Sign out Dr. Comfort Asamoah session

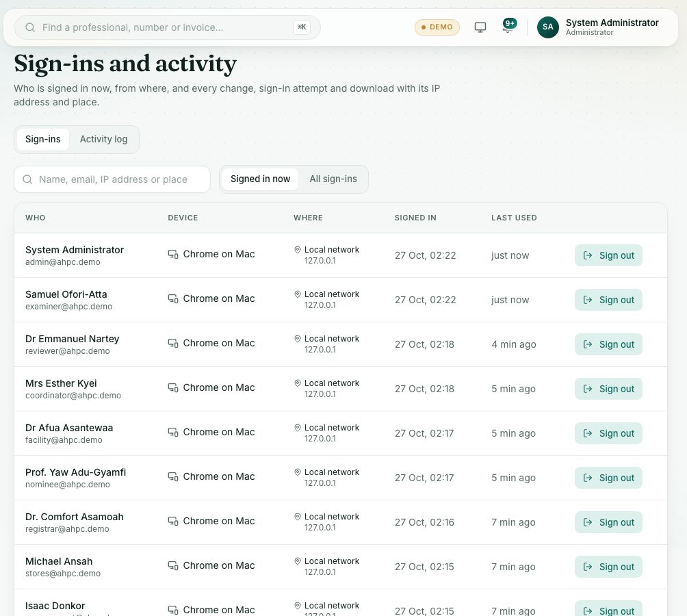(608, 522)
